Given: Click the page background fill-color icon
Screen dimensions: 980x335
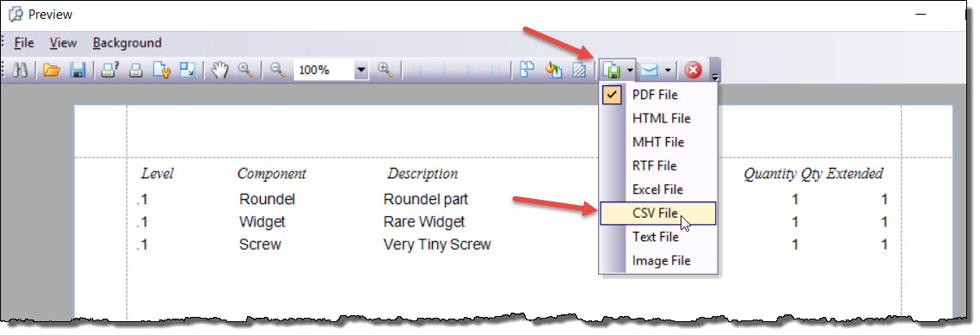Looking at the screenshot, I should coord(554,70).
